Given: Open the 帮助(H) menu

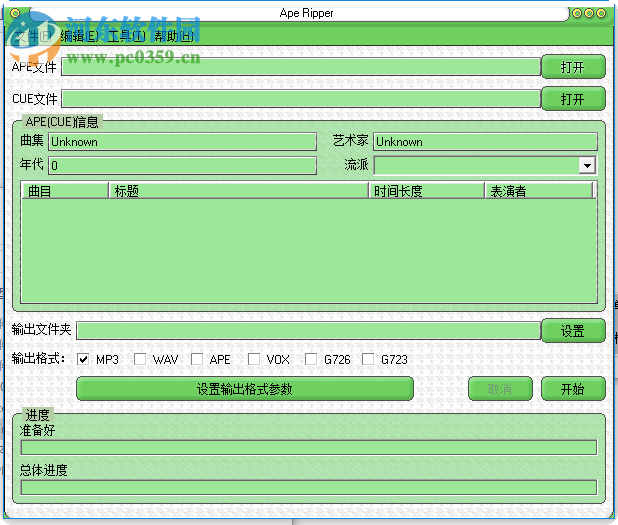Looking at the screenshot, I should pyautogui.click(x=174, y=36).
